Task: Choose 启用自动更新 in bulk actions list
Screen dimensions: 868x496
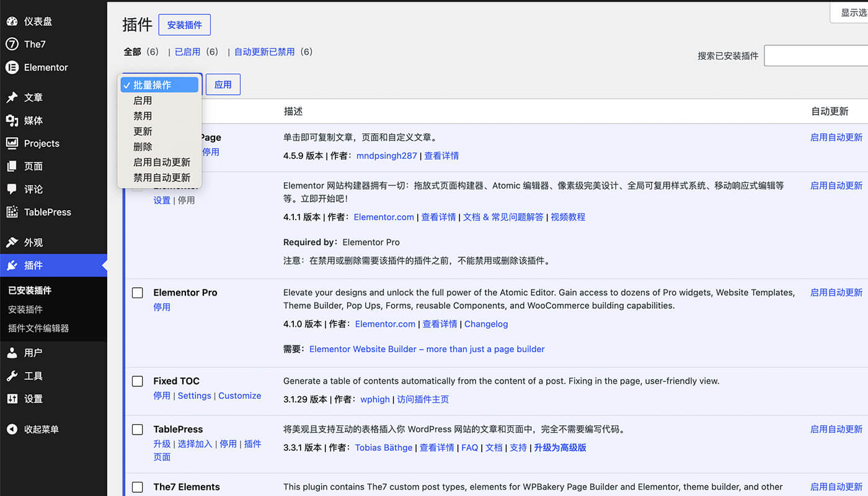Action: (x=159, y=162)
